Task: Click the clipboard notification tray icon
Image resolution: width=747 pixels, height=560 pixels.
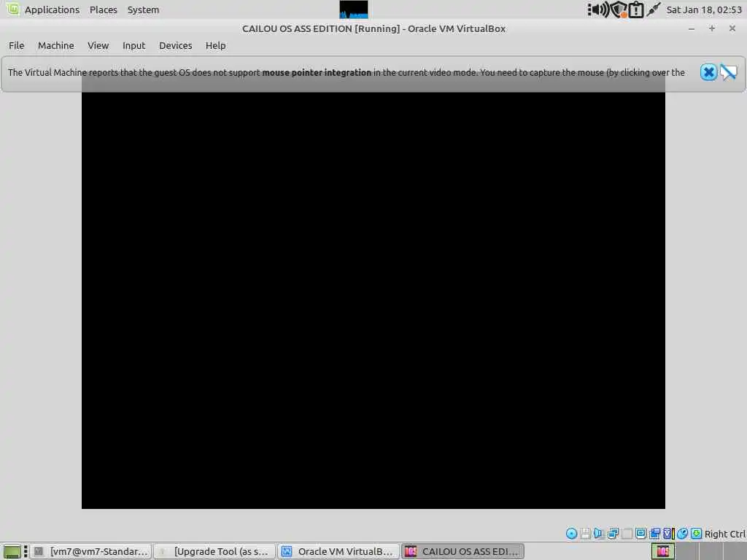Action: pos(636,9)
